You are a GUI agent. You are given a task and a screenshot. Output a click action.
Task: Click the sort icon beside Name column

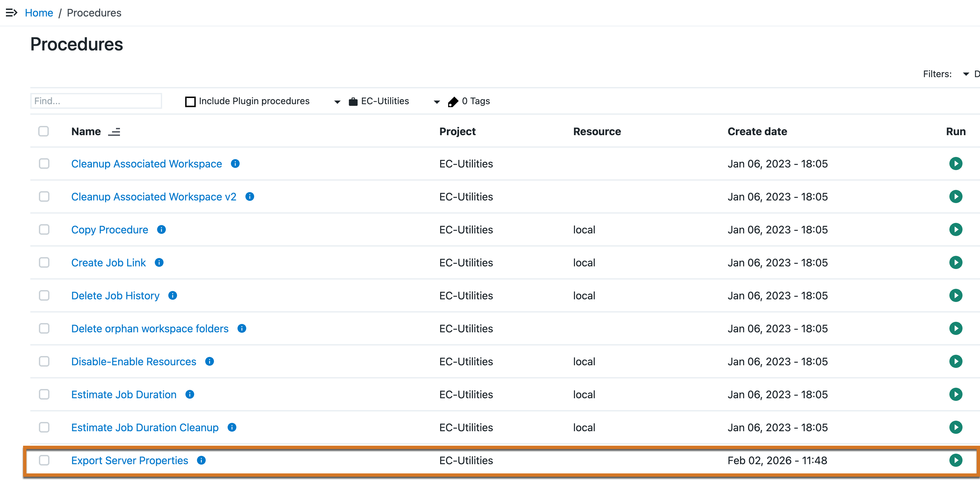coord(115,132)
